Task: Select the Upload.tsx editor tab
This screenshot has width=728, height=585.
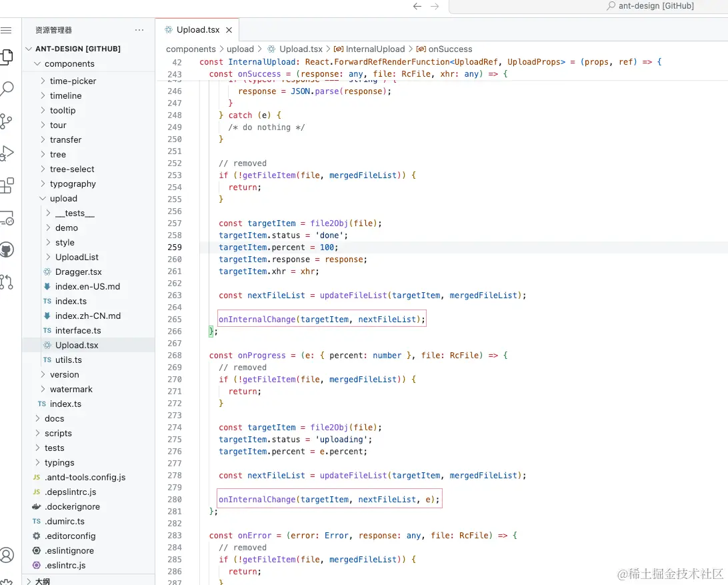Action: (x=197, y=30)
